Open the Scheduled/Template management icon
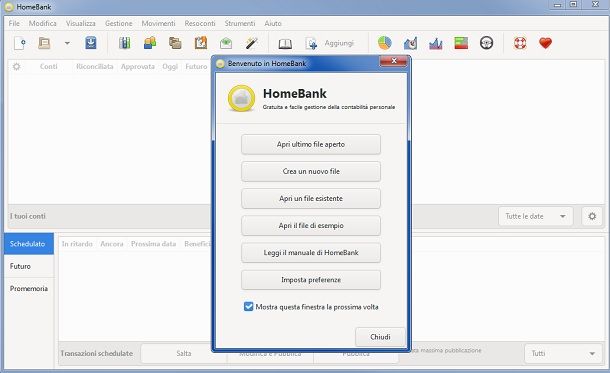The image size is (610, 373). point(201,43)
